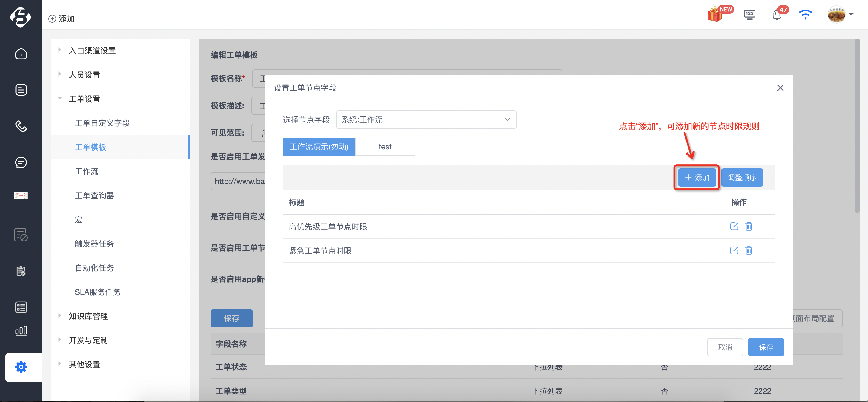The height and width of the screenshot is (402, 868).
Task: Open the home icon in sidebar
Action: pos(21,54)
